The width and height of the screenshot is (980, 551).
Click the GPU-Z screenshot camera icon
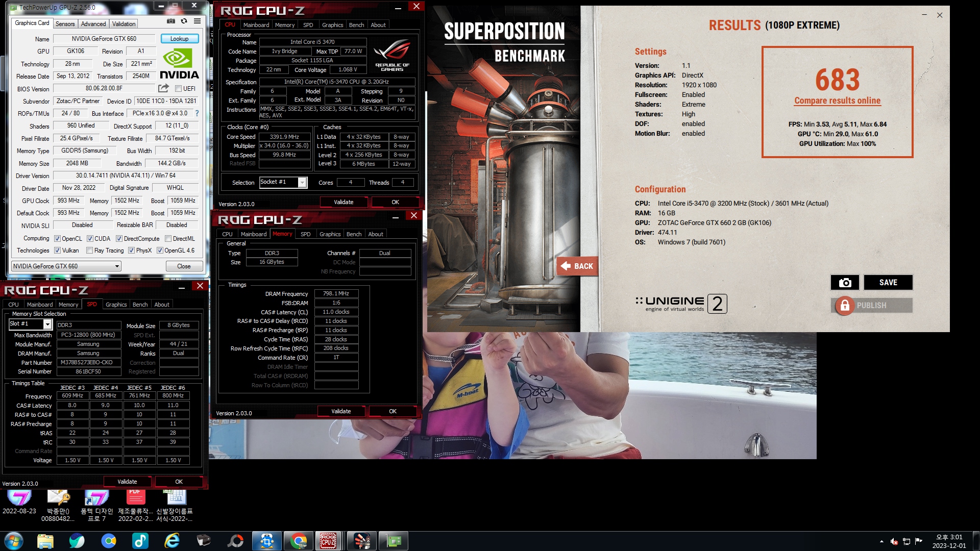point(171,21)
